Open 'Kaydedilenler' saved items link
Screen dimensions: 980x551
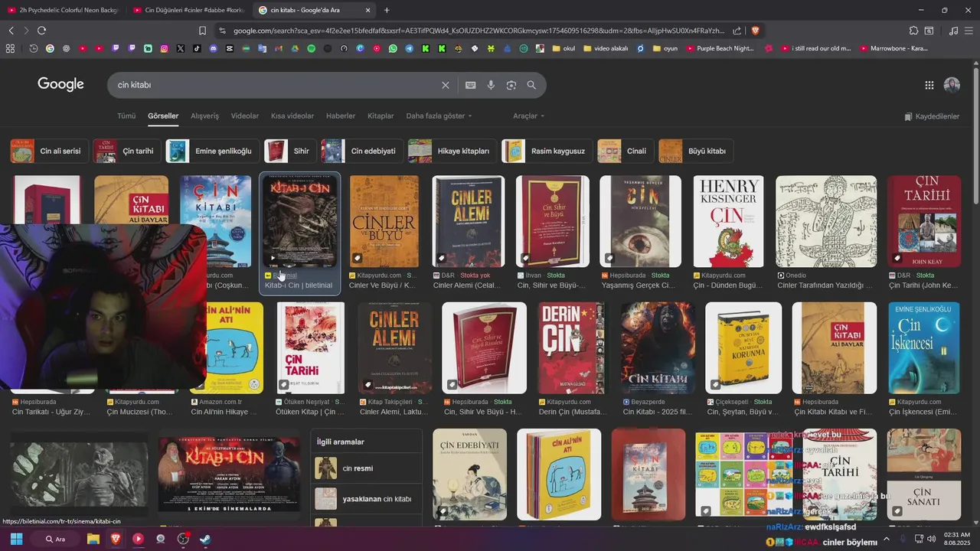[x=932, y=116]
